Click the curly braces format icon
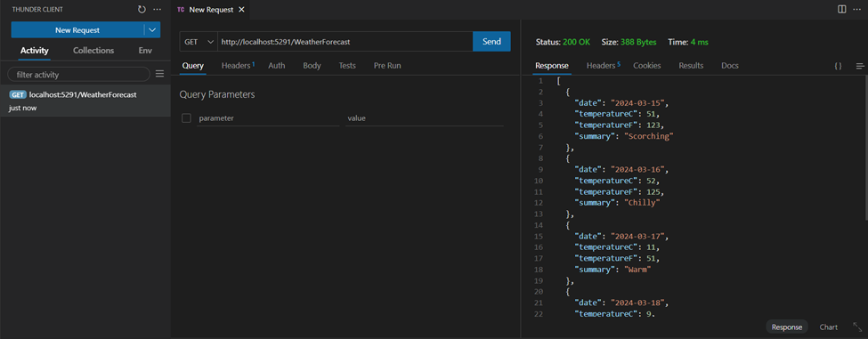The height and width of the screenshot is (339, 868). pos(838,66)
